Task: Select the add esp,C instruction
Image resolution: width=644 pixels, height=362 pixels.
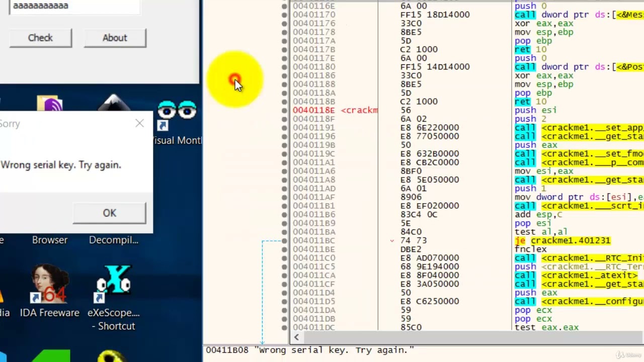Action: 538,214
